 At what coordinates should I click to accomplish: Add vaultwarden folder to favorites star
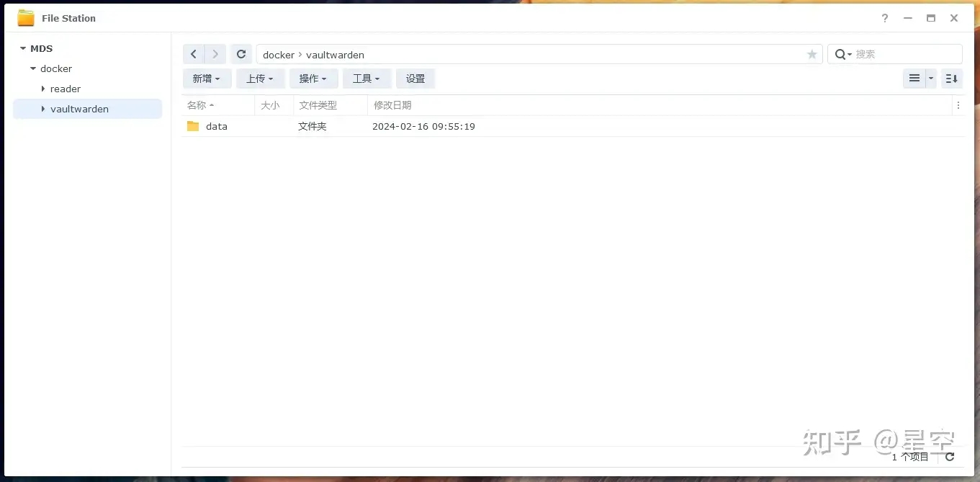coord(812,55)
